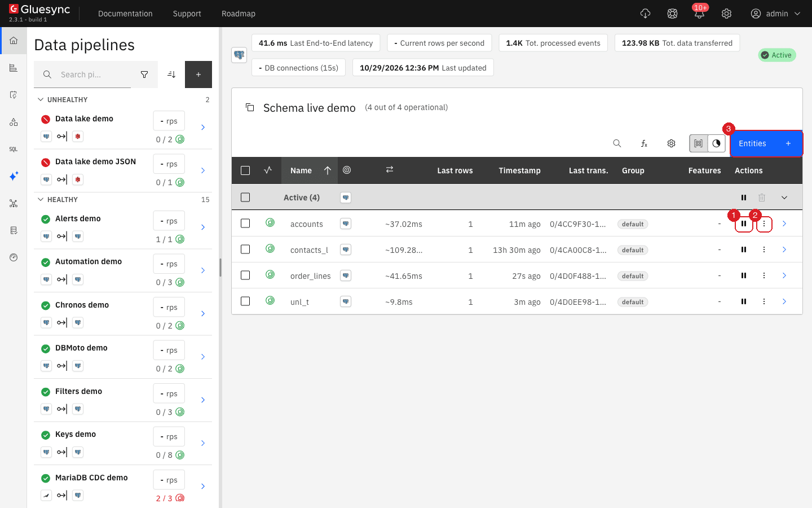Collapse the HEALTHY pipelines section

[41, 200]
